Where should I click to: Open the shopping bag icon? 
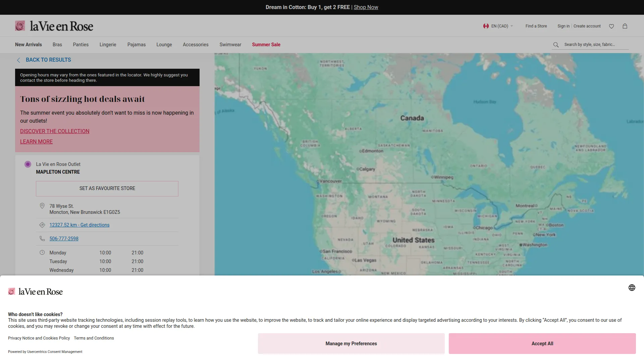point(625,26)
